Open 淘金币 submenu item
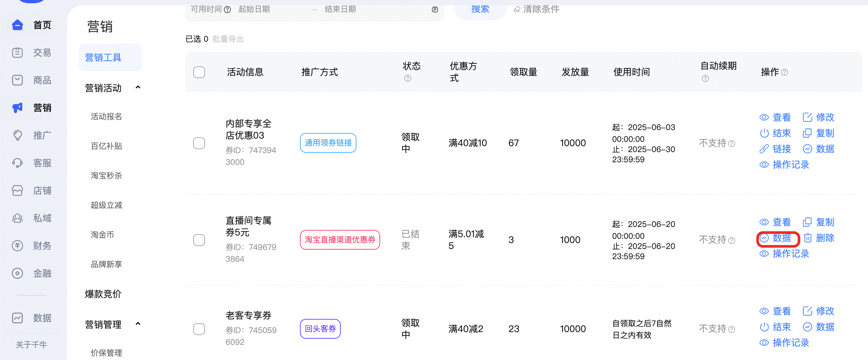The image size is (868, 360). tap(103, 235)
